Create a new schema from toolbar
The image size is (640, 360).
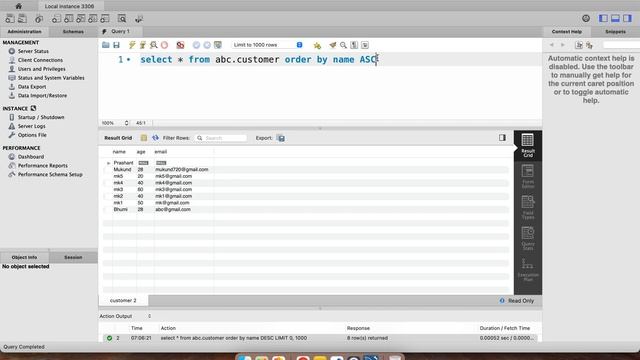(x=56, y=19)
